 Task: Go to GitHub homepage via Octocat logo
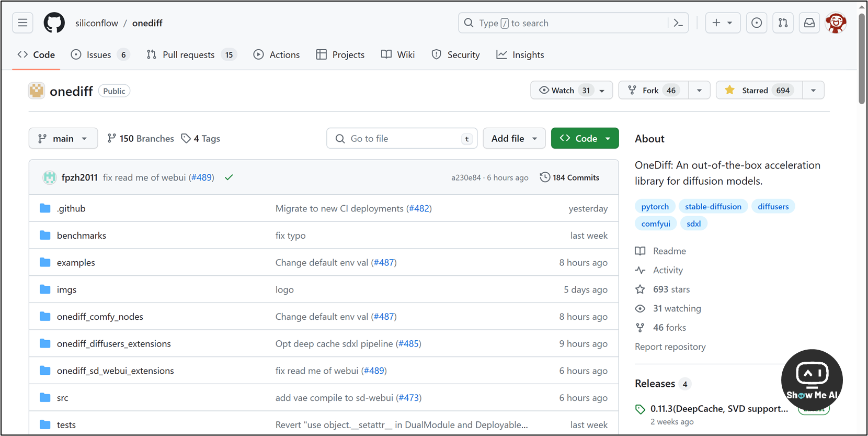(54, 23)
